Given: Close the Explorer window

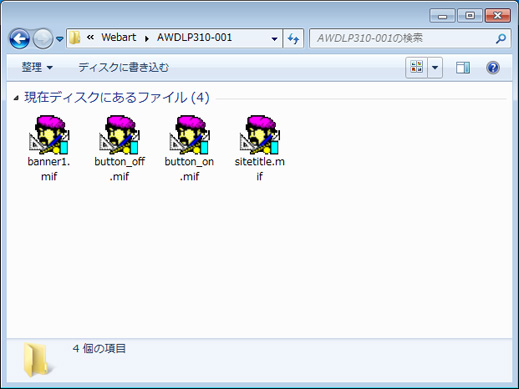Looking at the screenshot, I should 497,16.
